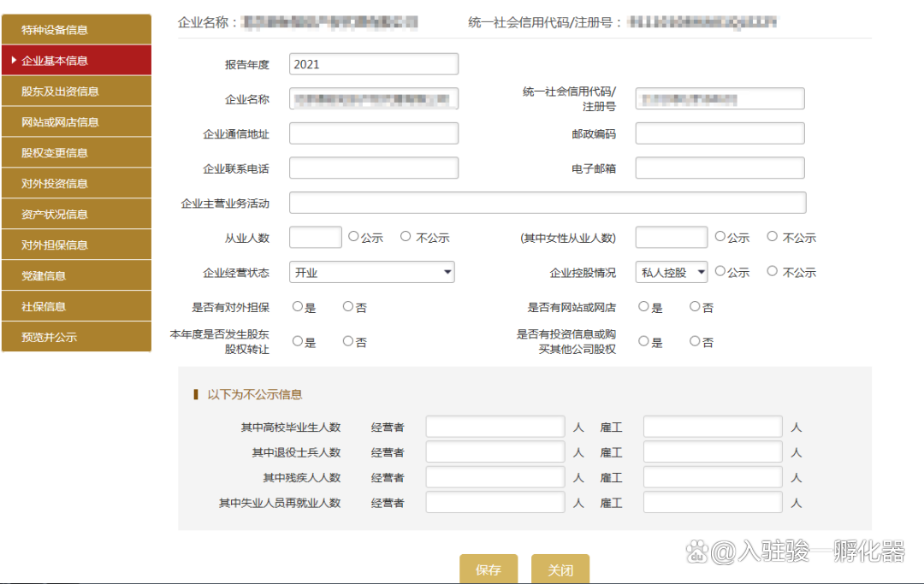
Task: Focus 经营者 field for 其中高校毕业生人数
Action: pos(495,427)
